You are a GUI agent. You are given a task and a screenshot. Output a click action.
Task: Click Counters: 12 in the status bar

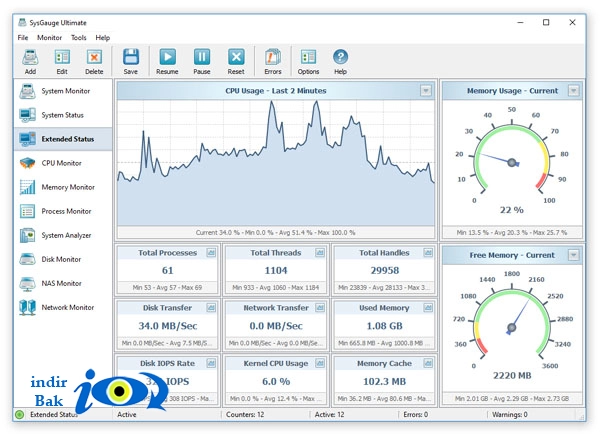click(245, 414)
